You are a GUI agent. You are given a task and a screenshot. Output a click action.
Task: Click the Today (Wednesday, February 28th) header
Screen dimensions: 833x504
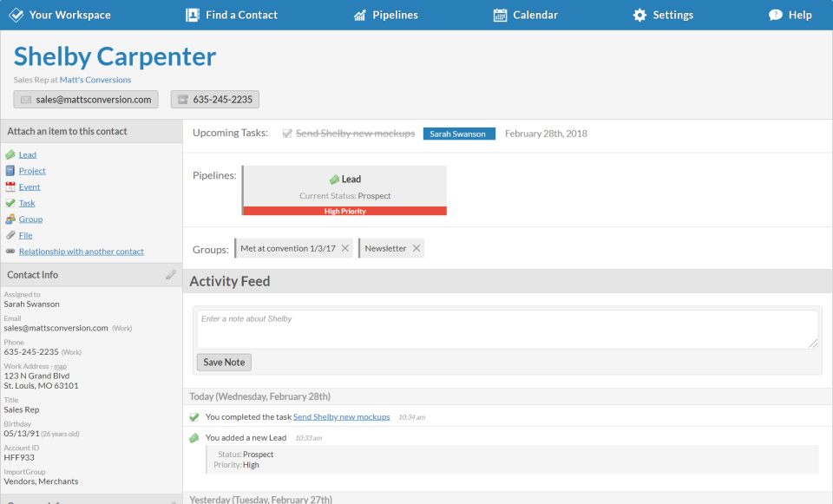coord(259,396)
